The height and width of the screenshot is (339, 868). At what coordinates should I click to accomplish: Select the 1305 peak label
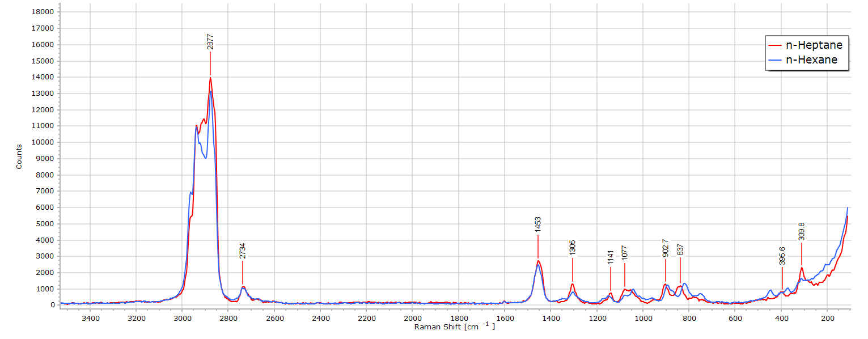[573, 248]
